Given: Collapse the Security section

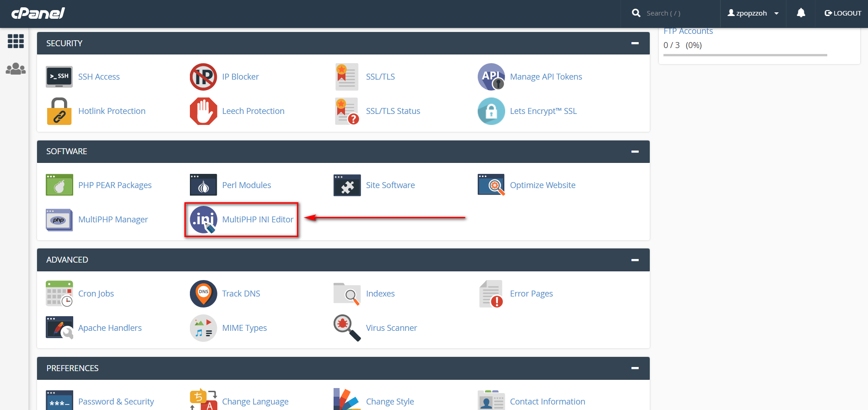Looking at the screenshot, I should (635, 43).
